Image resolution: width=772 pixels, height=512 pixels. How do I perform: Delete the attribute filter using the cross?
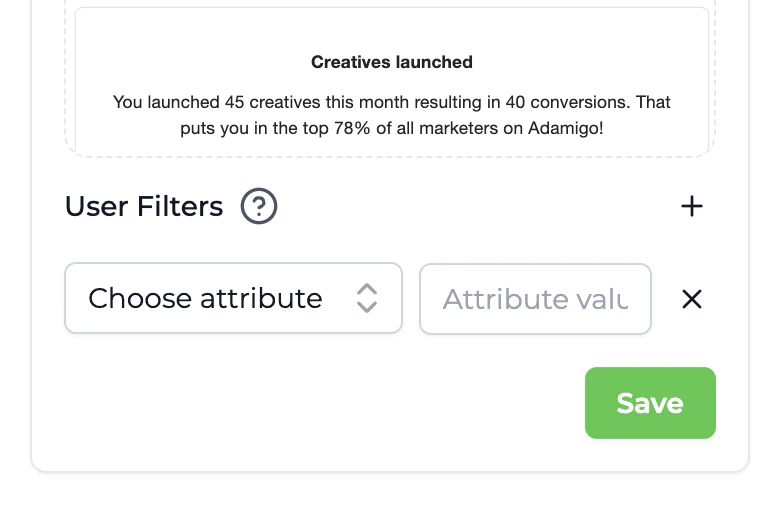(x=692, y=299)
